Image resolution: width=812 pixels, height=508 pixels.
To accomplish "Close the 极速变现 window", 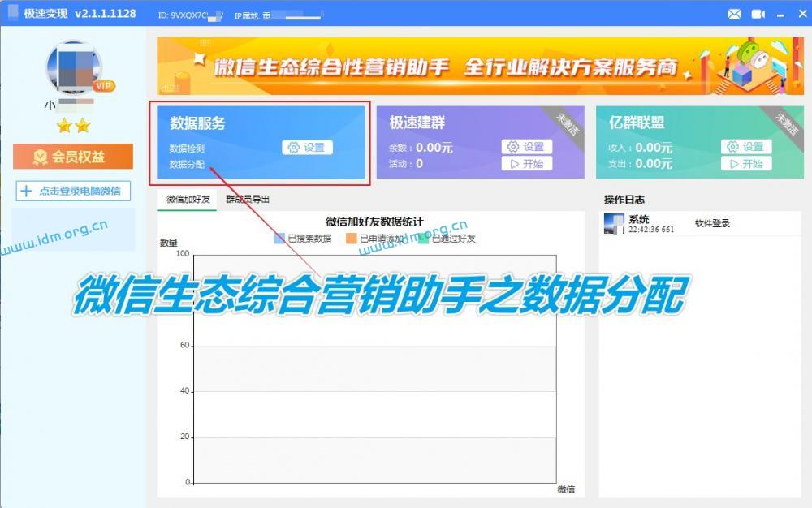I will click(802, 14).
